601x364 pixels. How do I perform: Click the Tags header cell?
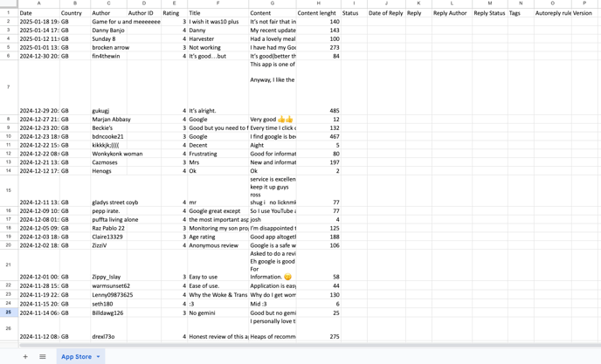point(521,13)
